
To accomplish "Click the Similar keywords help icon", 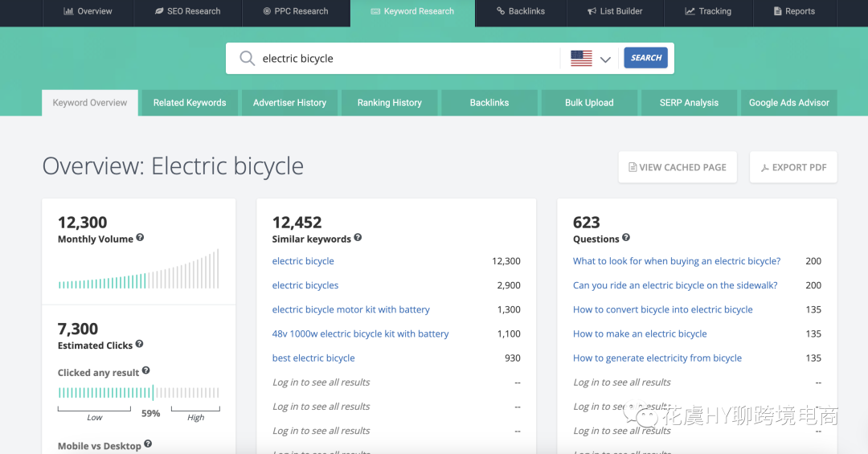I will pos(358,238).
